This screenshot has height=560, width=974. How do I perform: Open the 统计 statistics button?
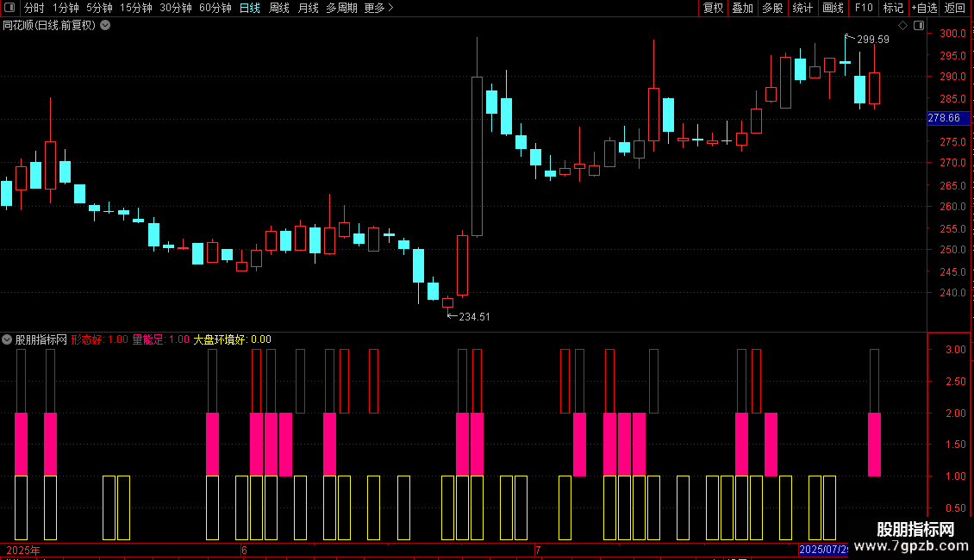point(802,8)
